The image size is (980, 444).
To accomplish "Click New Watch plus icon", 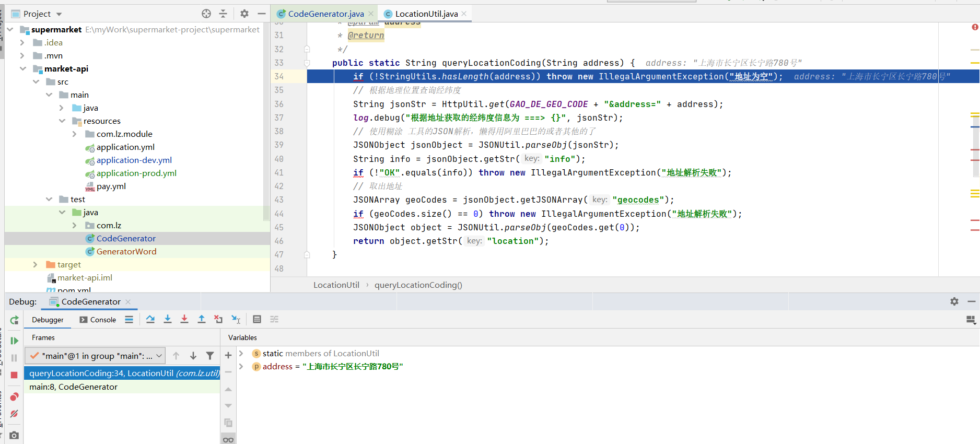I will [x=228, y=355].
